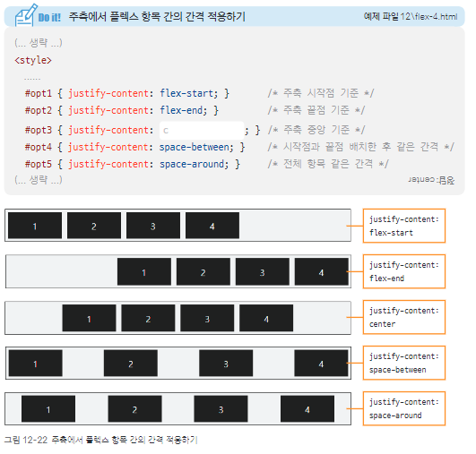476x454 pixels.
Task: Click the 'space-between;' value in code
Action: pyautogui.click(x=196, y=147)
